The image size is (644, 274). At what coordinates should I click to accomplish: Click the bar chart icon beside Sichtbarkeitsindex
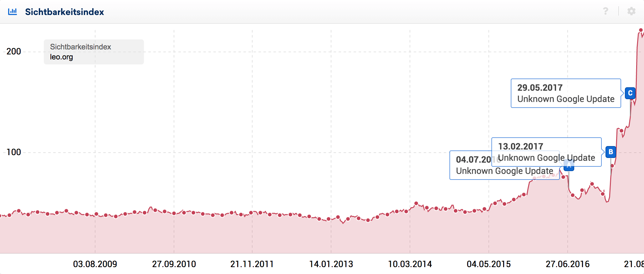[x=13, y=12]
